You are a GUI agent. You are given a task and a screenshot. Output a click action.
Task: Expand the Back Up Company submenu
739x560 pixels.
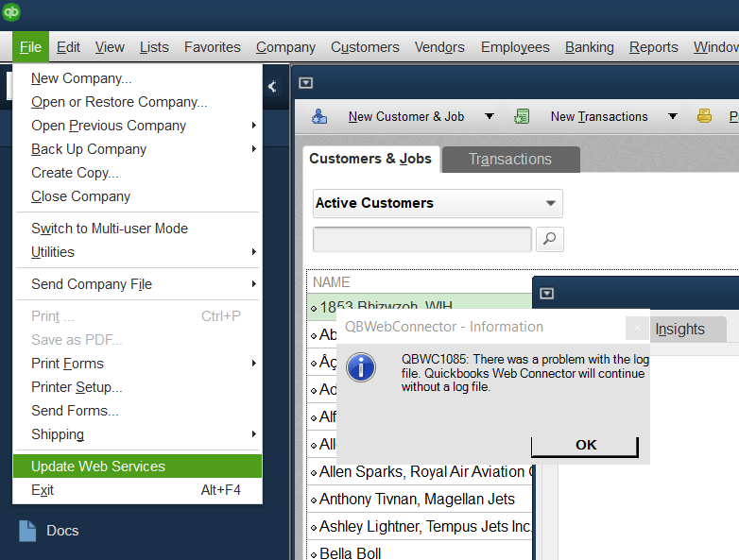click(253, 149)
